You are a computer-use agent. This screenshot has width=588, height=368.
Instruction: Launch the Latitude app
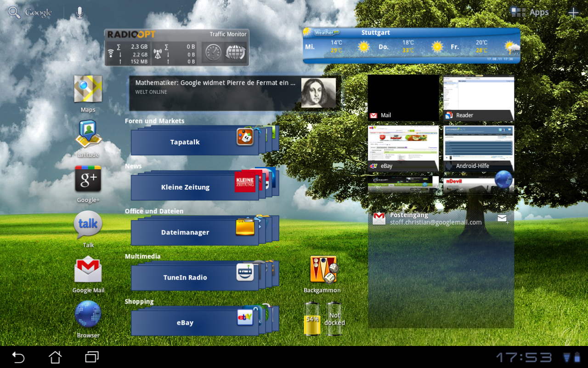(x=88, y=134)
